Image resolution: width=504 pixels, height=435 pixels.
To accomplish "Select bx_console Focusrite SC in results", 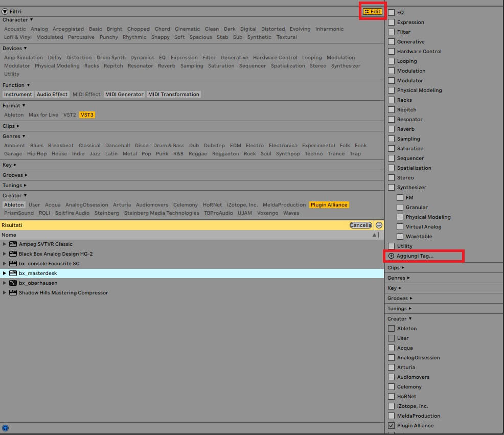I will 49,264.
